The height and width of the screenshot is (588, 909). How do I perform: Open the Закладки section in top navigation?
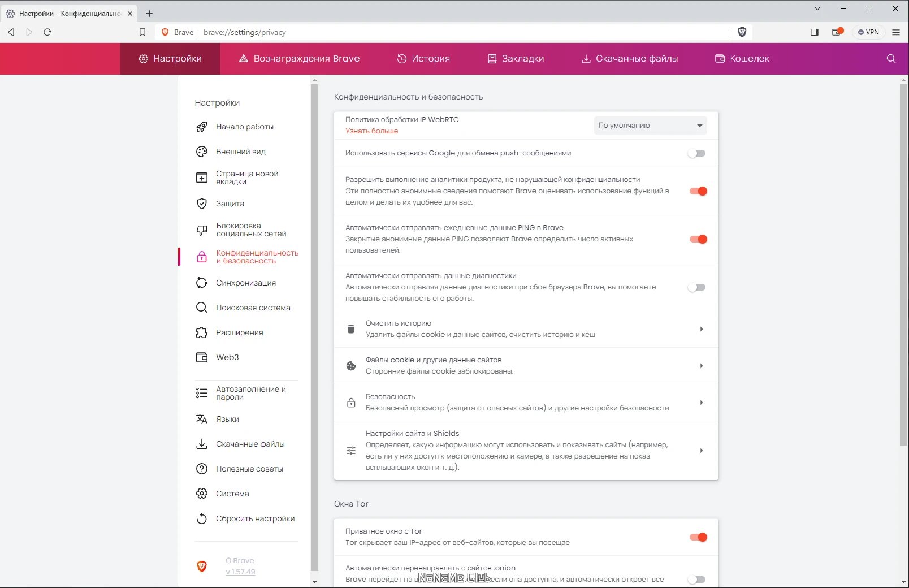[517, 58]
